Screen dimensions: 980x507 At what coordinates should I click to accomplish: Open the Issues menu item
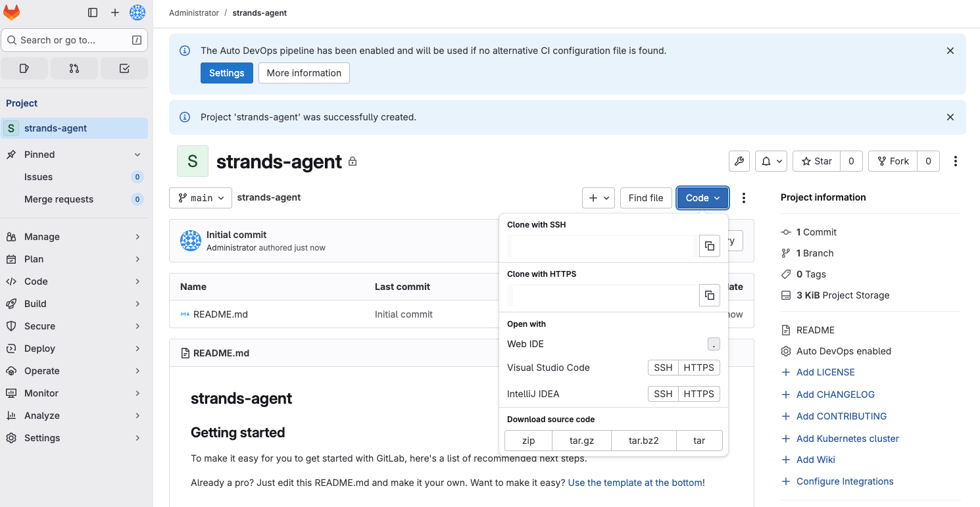pyautogui.click(x=38, y=176)
